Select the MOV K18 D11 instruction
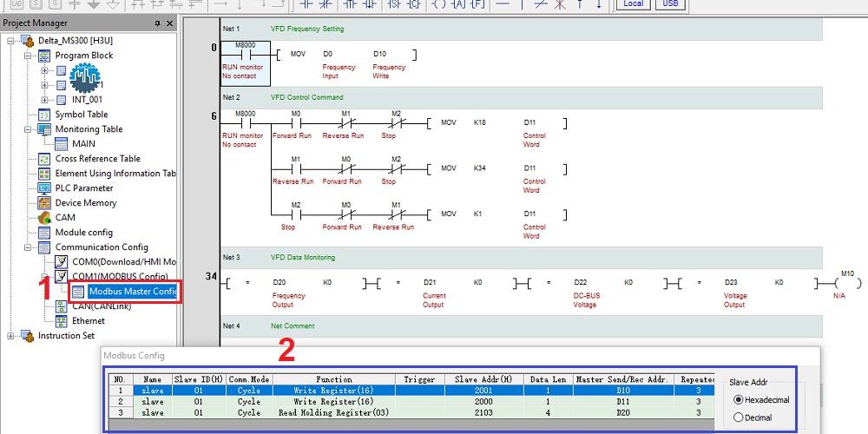The image size is (868, 434). click(x=496, y=122)
